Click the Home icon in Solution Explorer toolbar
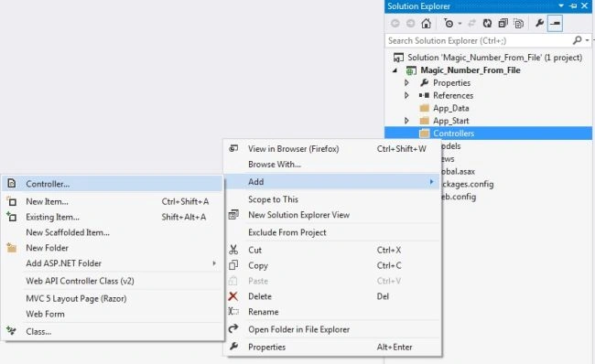 point(427,24)
